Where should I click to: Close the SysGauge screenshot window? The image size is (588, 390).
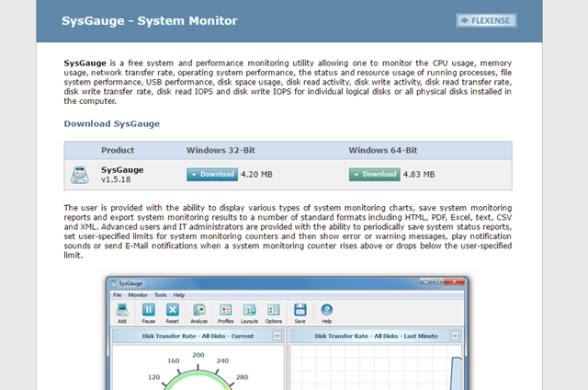pyautogui.click(x=454, y=281)
